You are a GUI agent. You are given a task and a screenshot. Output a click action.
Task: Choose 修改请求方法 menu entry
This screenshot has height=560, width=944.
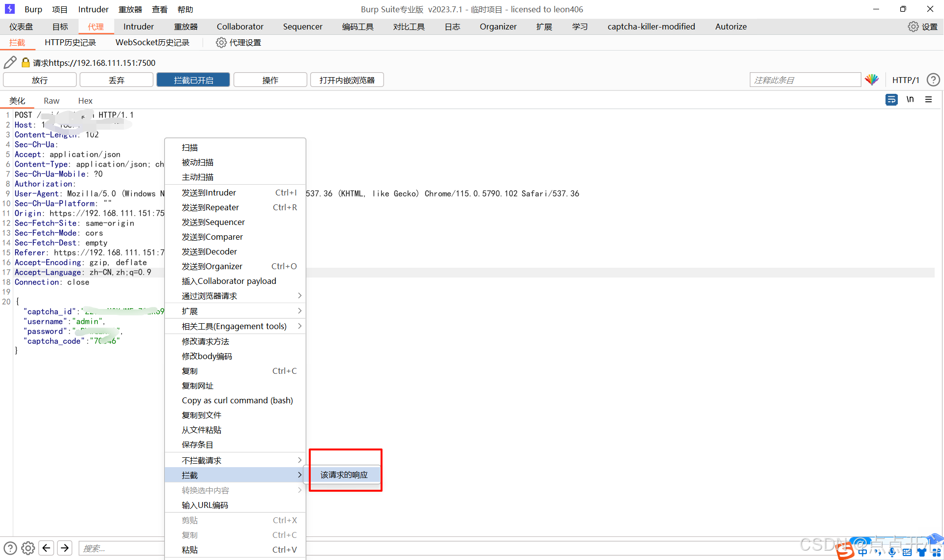coord(235,341)
